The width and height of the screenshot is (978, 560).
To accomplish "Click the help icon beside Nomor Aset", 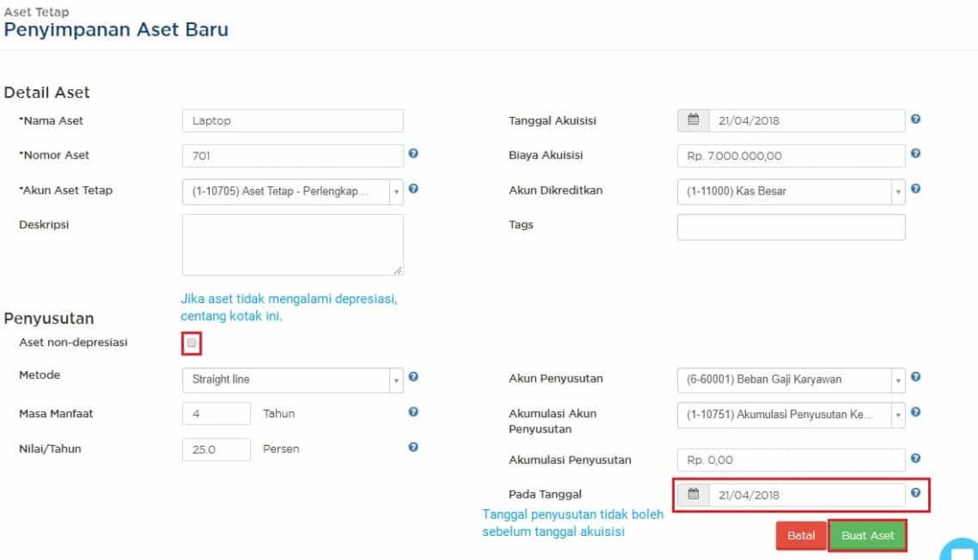I will tap(412, 151).
